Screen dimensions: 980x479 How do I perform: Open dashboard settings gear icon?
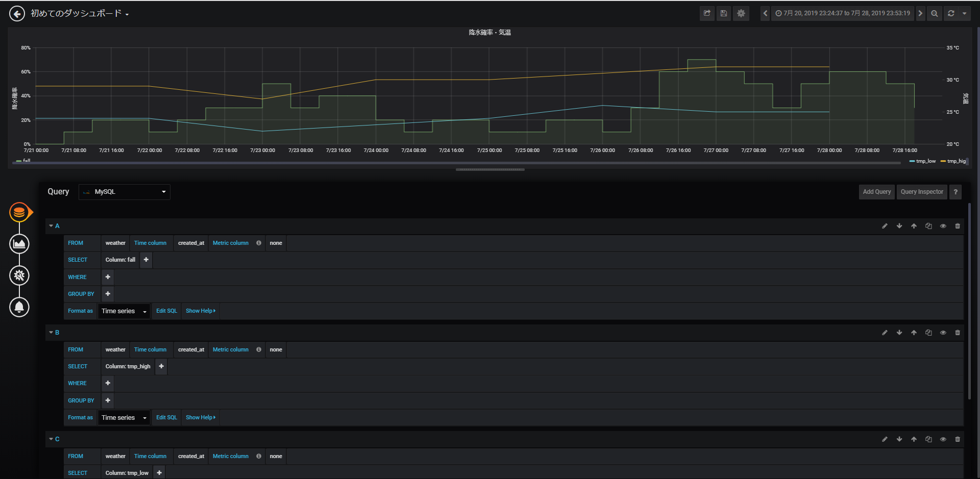741,13
